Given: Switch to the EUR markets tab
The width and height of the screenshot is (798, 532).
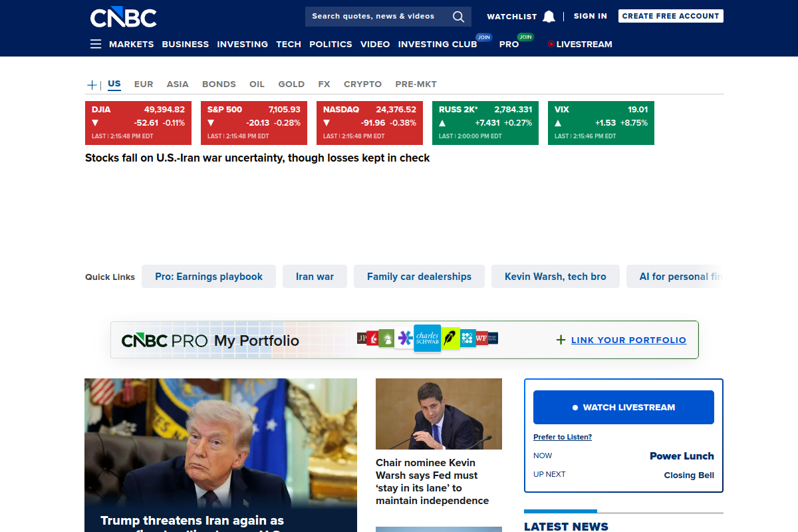Looking at the screenshot, I should (x=144, y=84).
